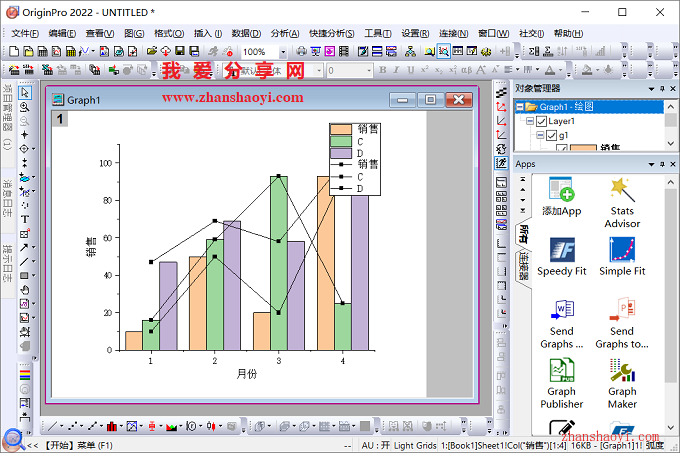Viewport: 680px width, 453px height.
Task: Collapse the Layer1 tree node
Action: [x=530, y=121]
